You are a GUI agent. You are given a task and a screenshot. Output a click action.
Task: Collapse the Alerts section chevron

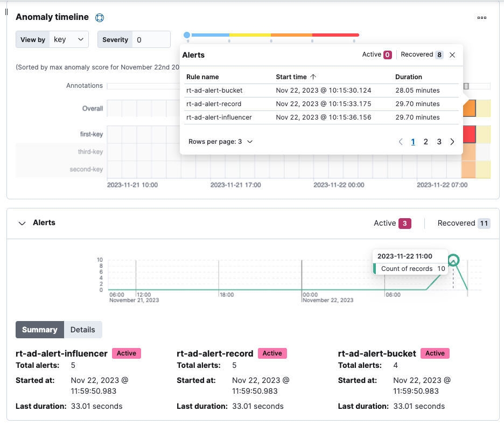coord(22,223)
